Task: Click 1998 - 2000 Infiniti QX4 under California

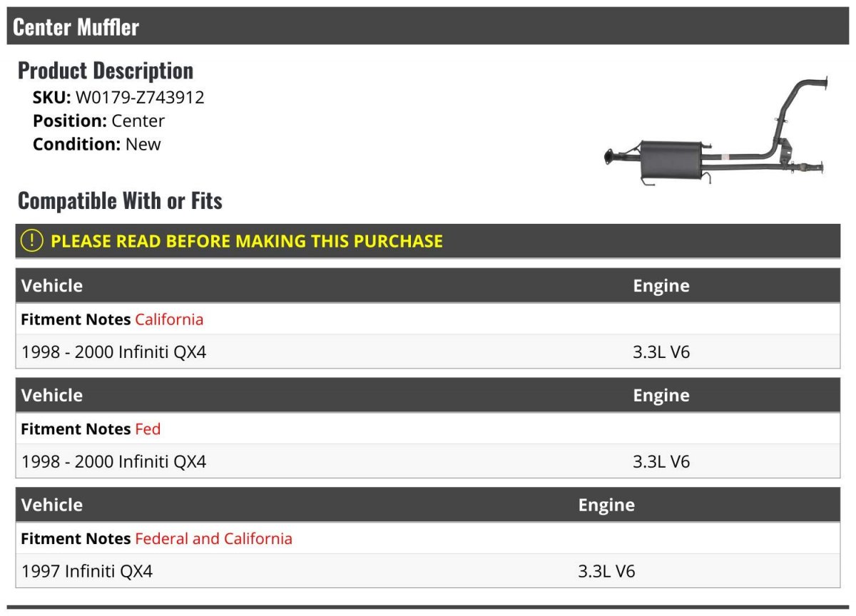Action: (x=113, y=352)
